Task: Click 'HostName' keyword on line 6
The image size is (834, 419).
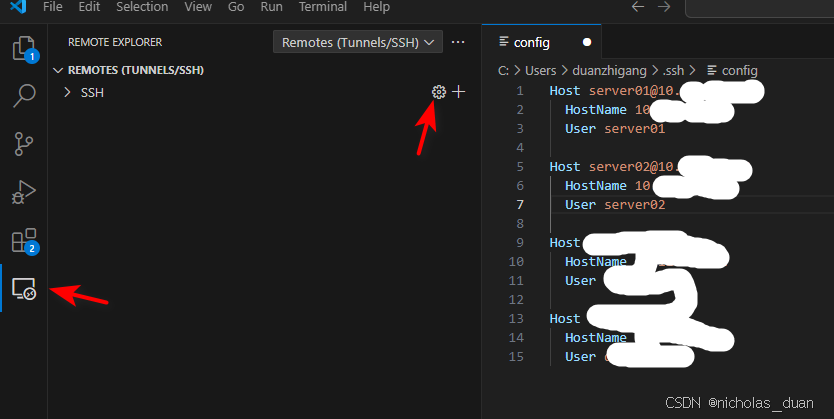Action: [x=596, y=186]
